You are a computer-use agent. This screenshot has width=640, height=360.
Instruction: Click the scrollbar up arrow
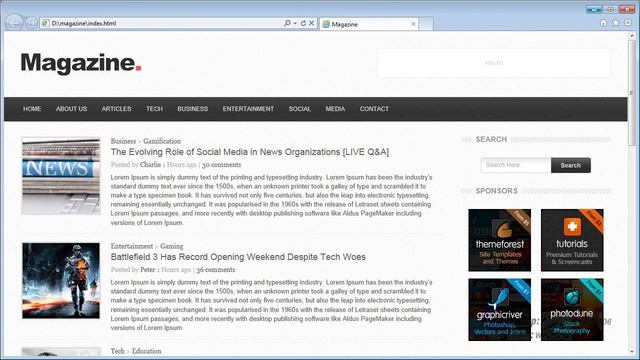pos(631,36)
